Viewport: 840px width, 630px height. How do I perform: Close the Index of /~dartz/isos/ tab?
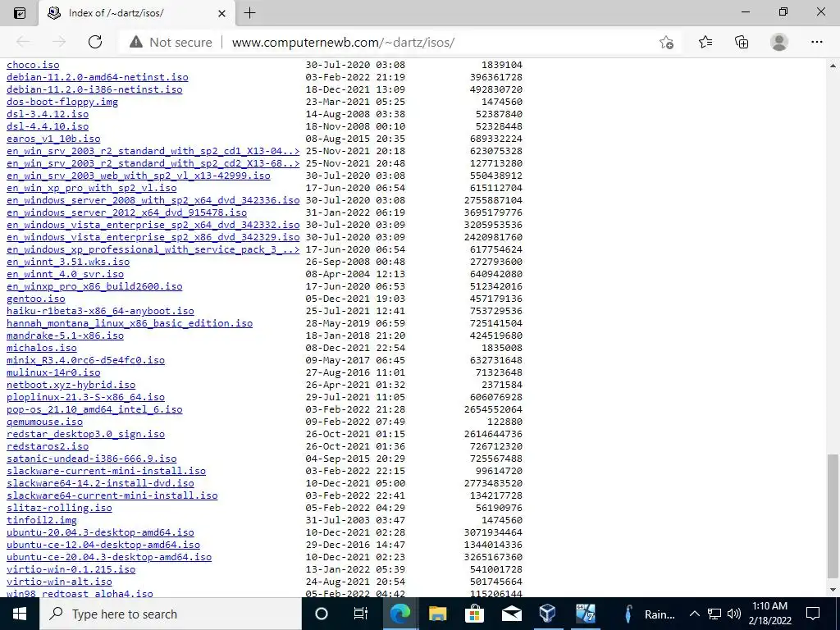pos(221,13)
